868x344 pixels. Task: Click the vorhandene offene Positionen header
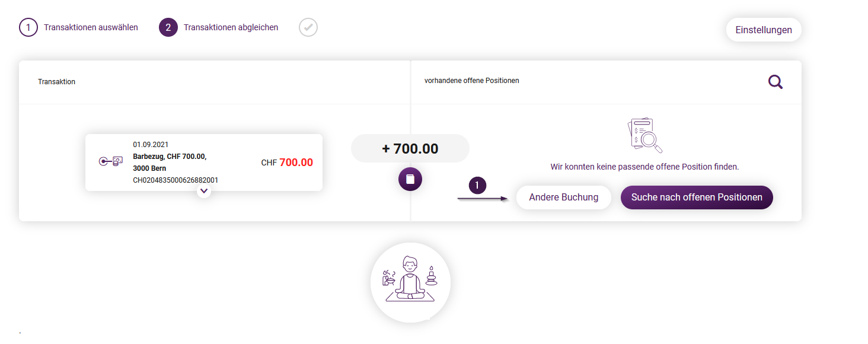(472, 80)
